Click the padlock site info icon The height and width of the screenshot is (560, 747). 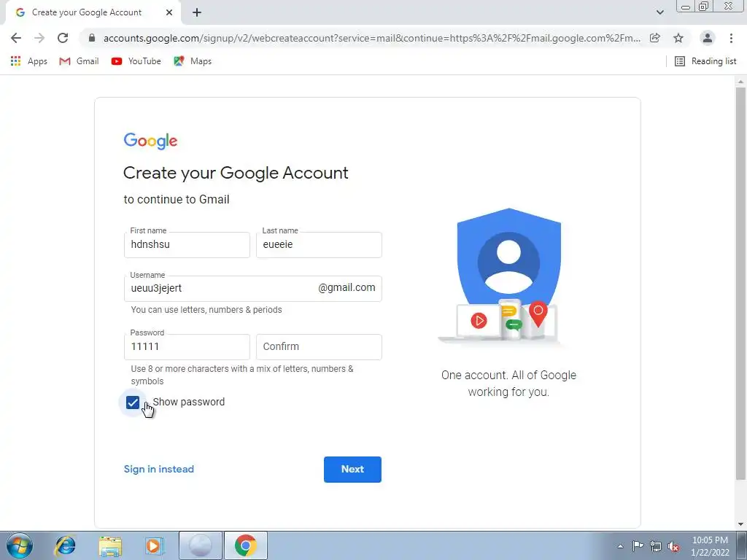tap(92, 38)
